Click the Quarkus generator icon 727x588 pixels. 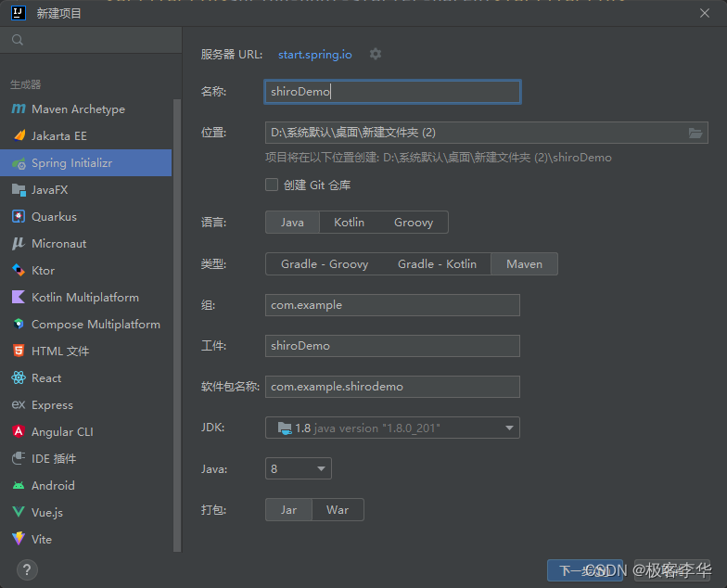point(19,217)
